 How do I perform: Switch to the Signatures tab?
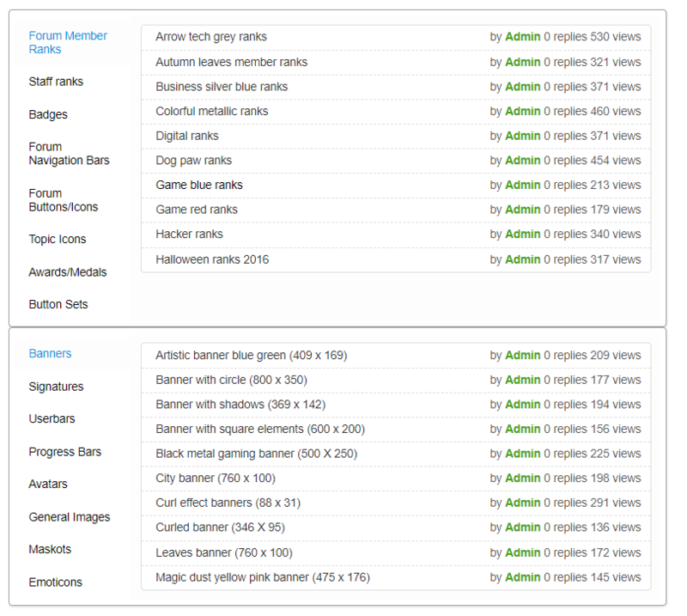(56, 387)
